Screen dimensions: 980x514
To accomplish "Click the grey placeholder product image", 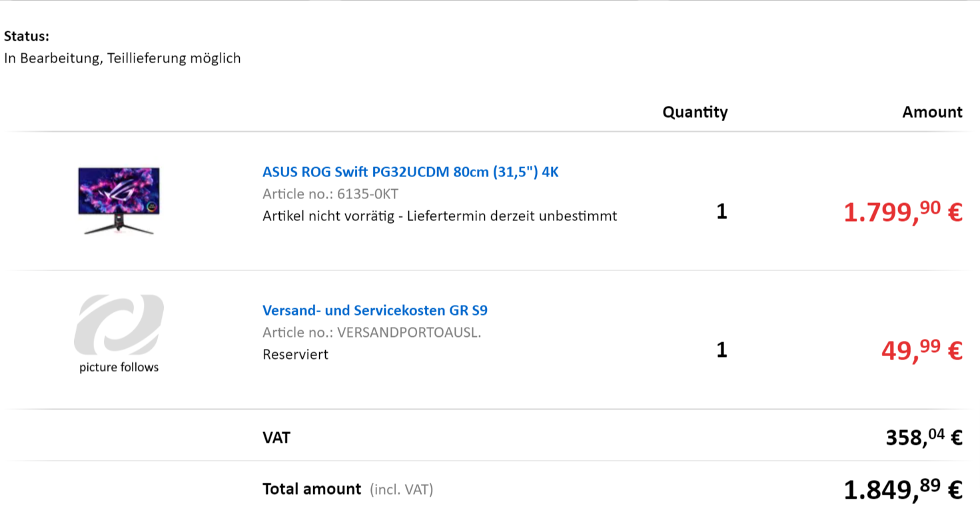I will click(119, 324).
